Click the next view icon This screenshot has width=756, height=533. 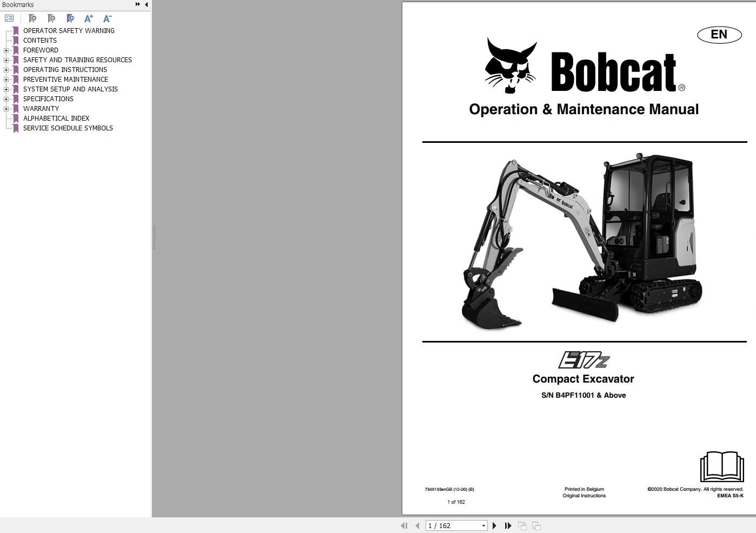[x=536, y=525]
